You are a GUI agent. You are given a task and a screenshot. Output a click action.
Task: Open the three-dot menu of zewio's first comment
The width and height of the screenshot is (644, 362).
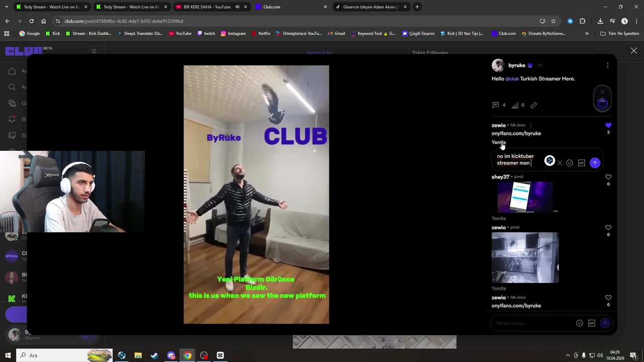pos(531,125)
